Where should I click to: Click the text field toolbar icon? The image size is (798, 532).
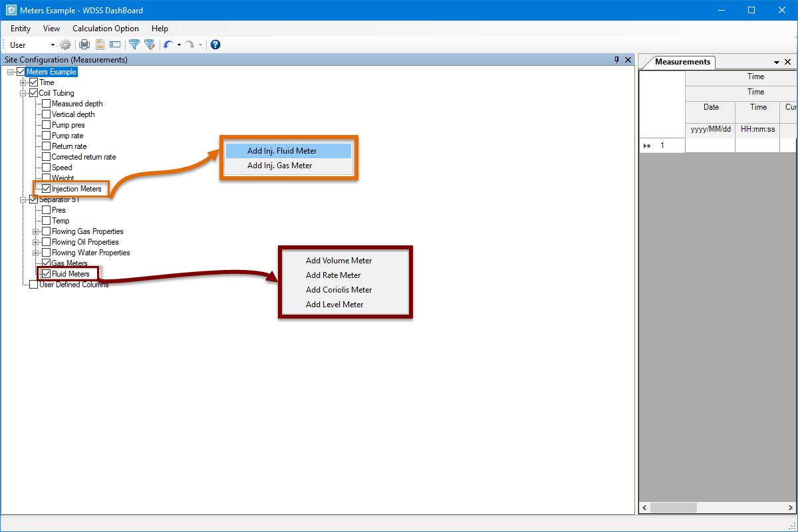[x=115, y=45]
